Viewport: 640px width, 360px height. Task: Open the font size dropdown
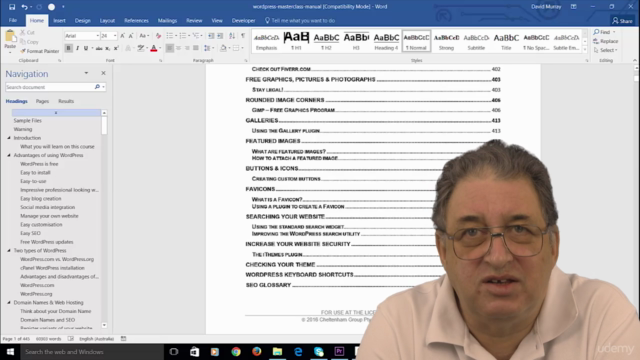(115, 36)
